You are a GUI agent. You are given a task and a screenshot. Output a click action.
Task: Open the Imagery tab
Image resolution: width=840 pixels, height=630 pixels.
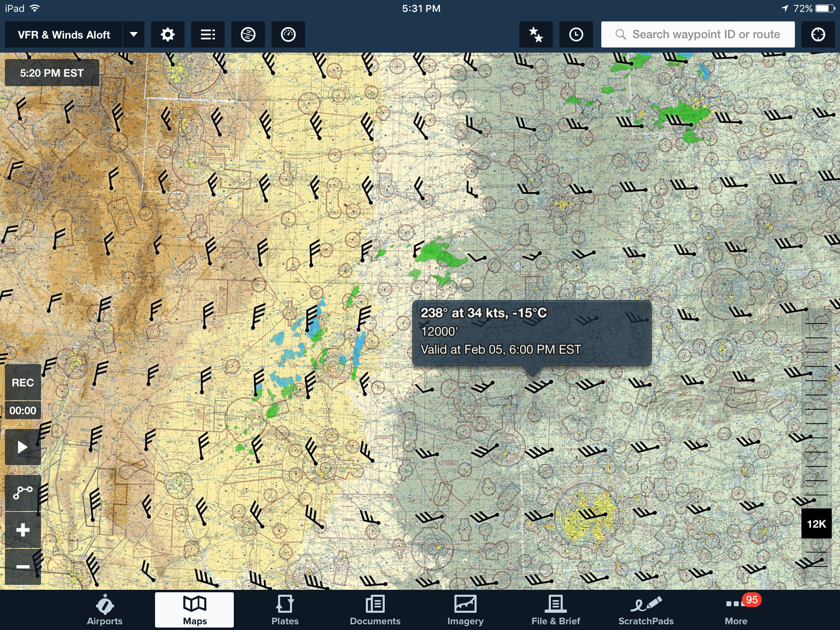coord(466,610)
